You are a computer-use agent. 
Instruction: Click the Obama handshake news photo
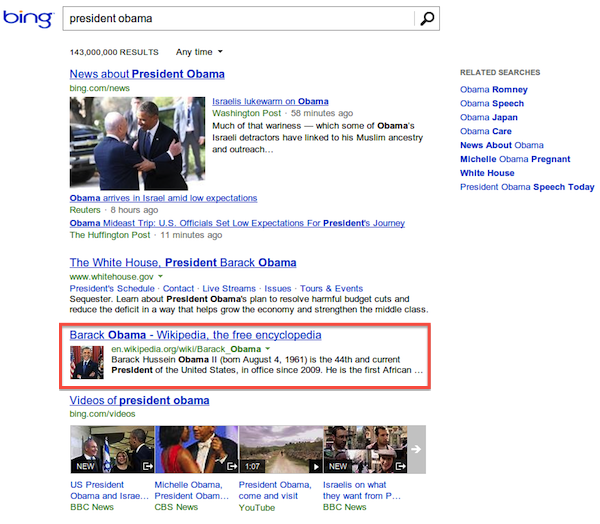click(137, 143)
